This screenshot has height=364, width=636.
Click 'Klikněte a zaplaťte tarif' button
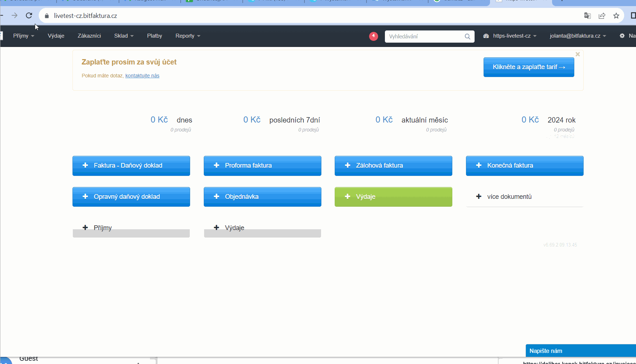pyautogui.click(x=528, y=67)
